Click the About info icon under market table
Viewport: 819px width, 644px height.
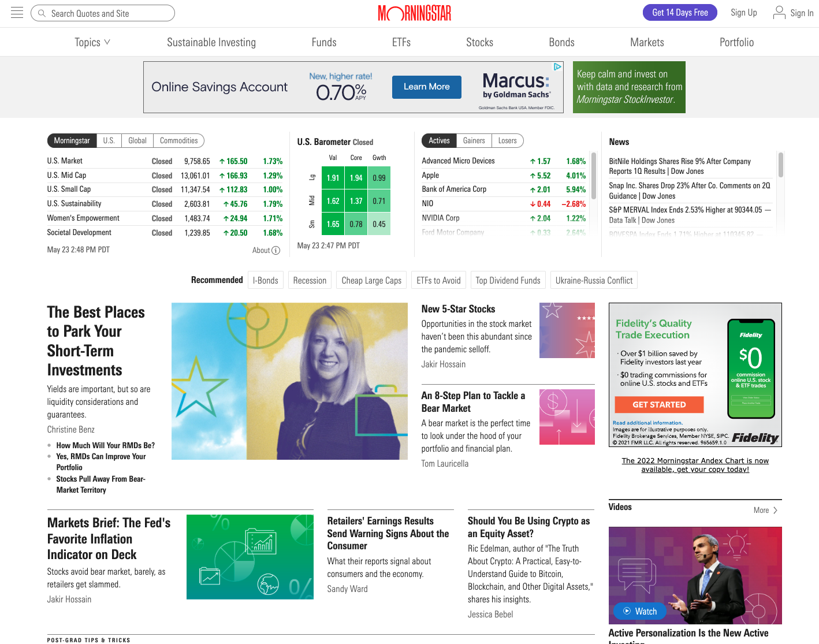pyautogui.click(x=276, y=250)
